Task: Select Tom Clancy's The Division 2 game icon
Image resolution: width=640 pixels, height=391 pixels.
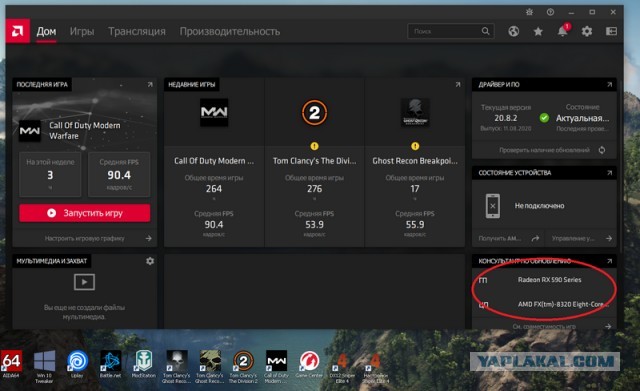Action: 314,112
